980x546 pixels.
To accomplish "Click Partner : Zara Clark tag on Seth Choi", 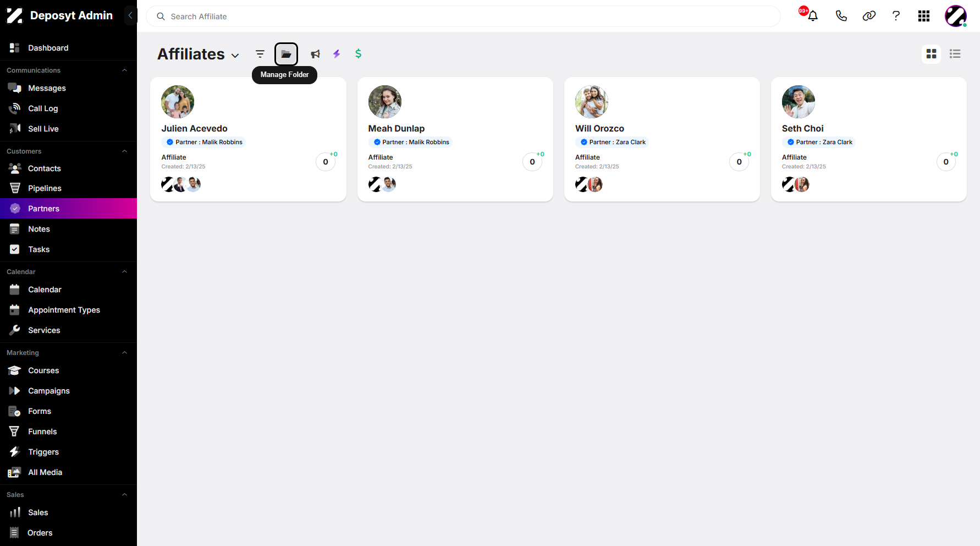I will click(818, 142).
